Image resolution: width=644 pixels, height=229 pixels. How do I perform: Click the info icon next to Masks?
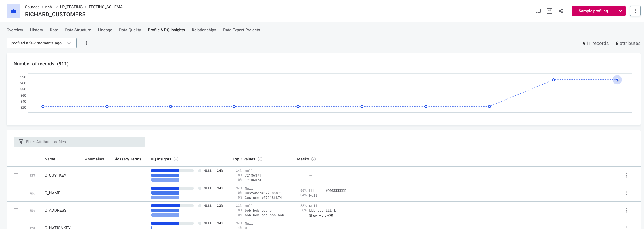[314, 159]
